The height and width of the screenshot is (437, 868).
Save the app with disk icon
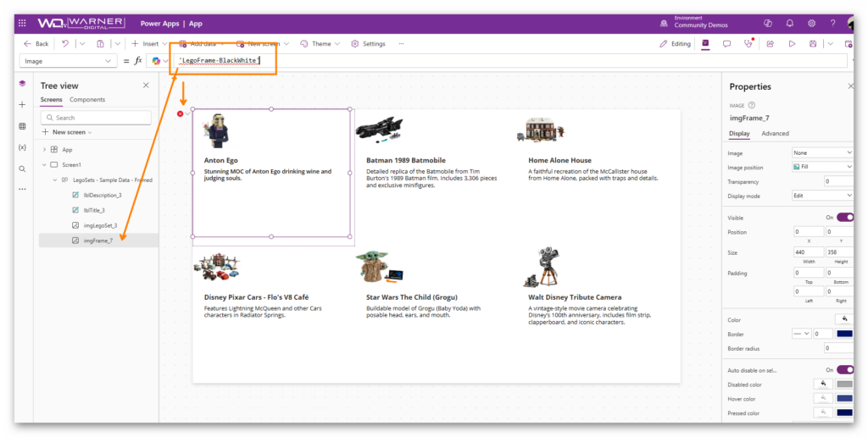coord(813,44)
